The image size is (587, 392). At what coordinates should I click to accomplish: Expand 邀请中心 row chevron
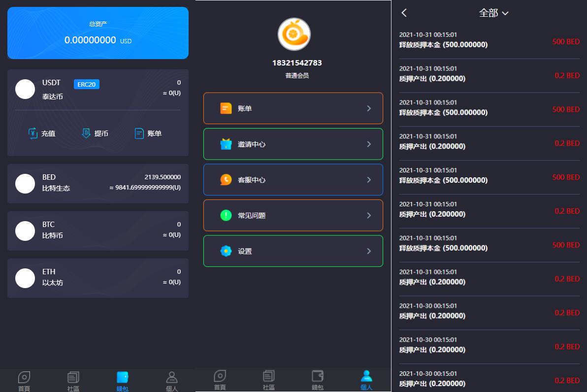[x=369, y=144]
